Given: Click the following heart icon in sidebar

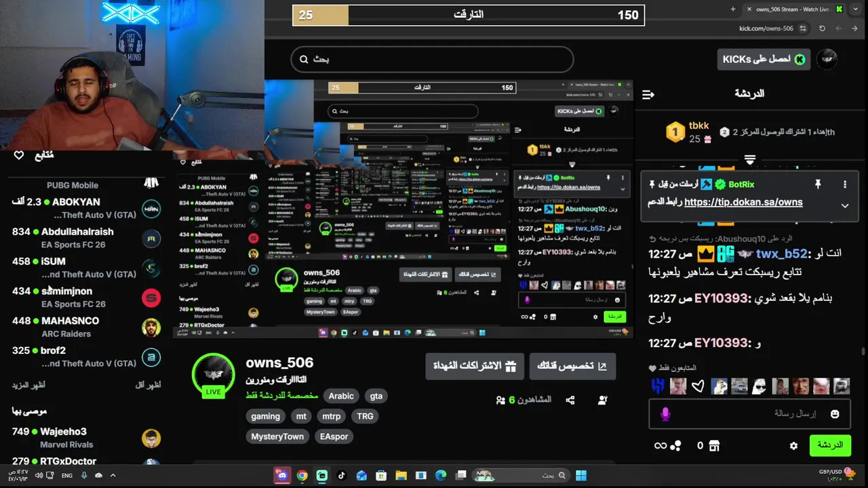Looking at the screenshot, I should point(19,156).
